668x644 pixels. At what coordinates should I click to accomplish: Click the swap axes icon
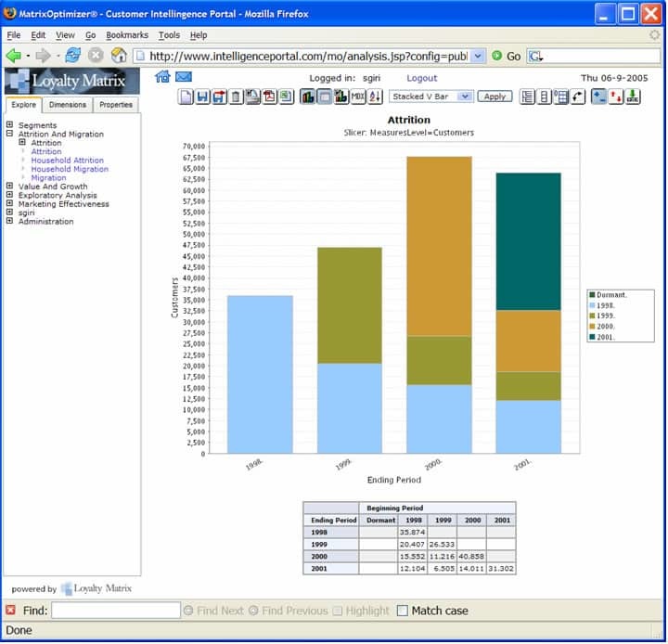[578, 97]
